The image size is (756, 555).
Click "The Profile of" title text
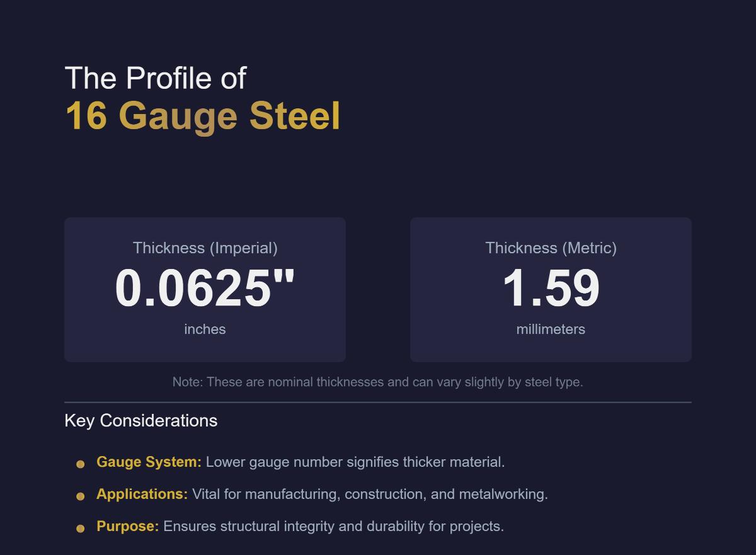point(155,79)
